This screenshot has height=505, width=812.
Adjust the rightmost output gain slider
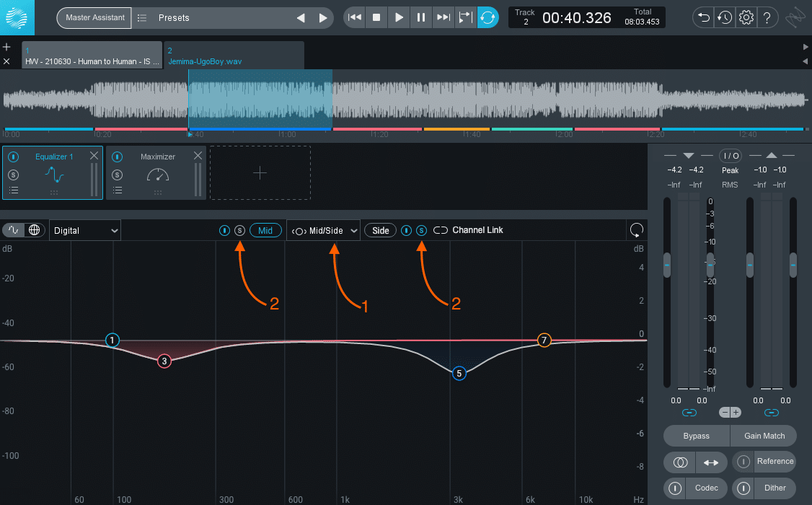(793, 265)
